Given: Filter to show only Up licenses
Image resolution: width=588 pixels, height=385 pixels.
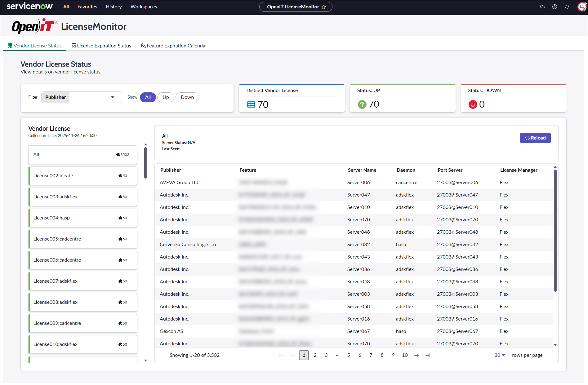Looking at the screenshot, I should (x=166, y=97).
